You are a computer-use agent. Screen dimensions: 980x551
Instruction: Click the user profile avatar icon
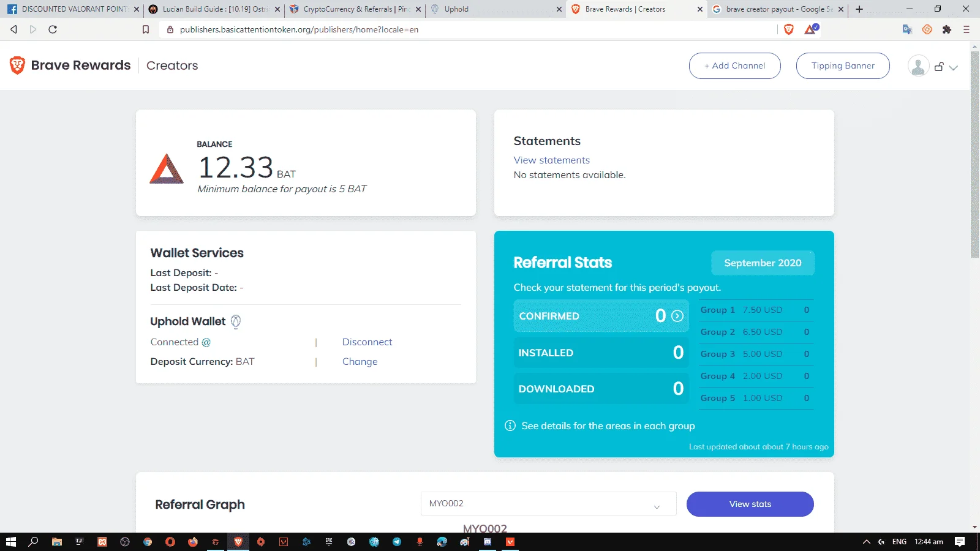tap(918, 66)
